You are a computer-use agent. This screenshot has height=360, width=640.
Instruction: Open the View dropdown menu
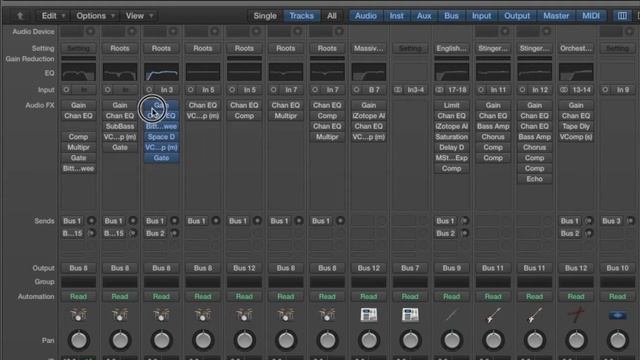pos(139,16)
